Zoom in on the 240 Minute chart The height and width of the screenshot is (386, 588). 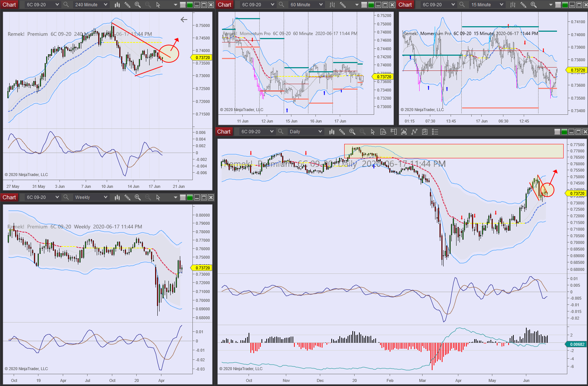pos(138,5)
